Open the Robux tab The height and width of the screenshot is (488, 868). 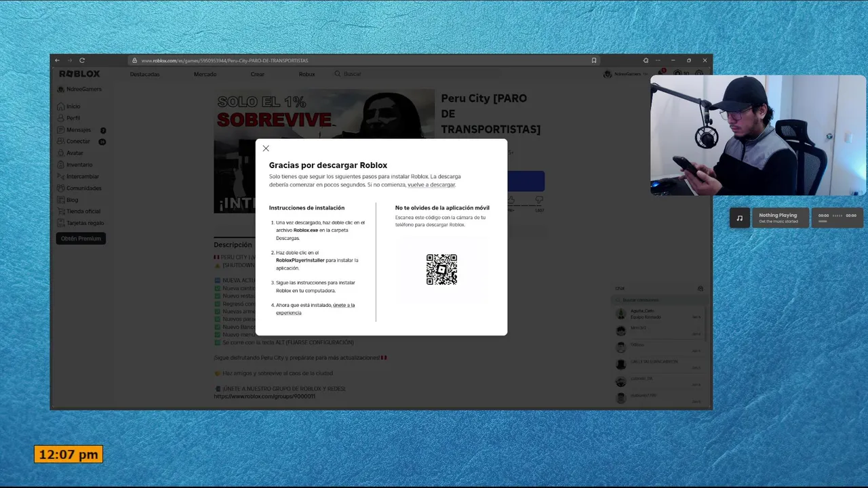click(307, 74)
